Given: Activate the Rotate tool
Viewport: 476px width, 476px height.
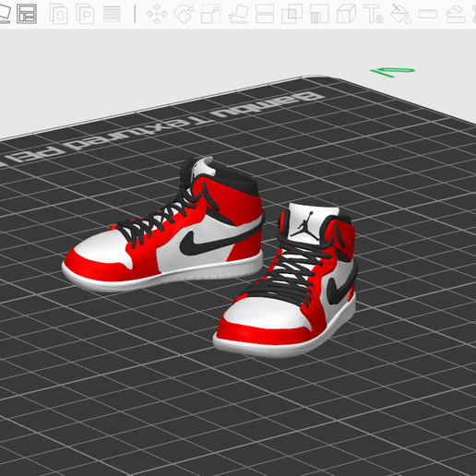Looking at the screenshot, I should click(184, 14).
